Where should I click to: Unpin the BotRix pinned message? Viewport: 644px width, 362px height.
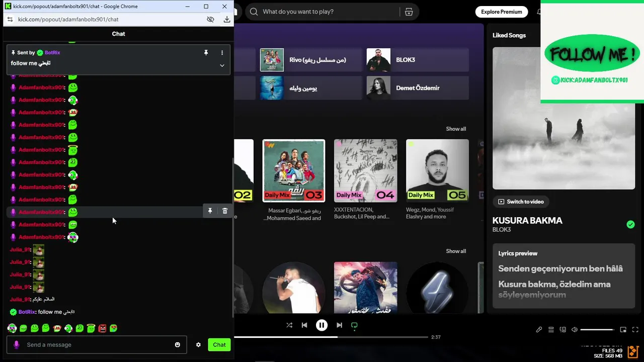click(206, 52)
